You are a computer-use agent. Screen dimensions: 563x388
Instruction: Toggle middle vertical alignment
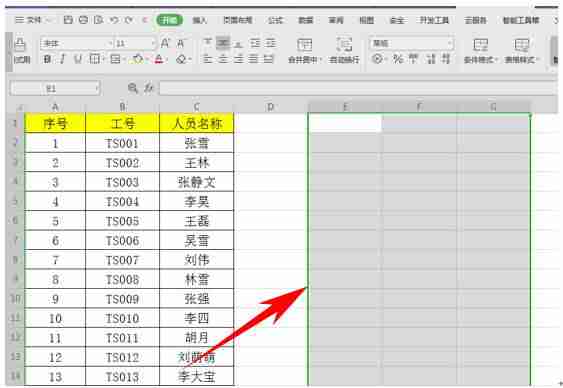pos(223,43)
